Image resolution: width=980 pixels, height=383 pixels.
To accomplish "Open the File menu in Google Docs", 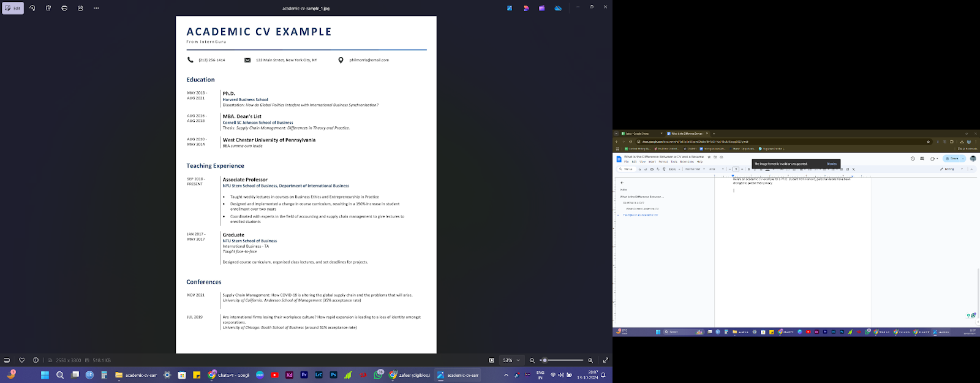I will (x=627, y=162).
